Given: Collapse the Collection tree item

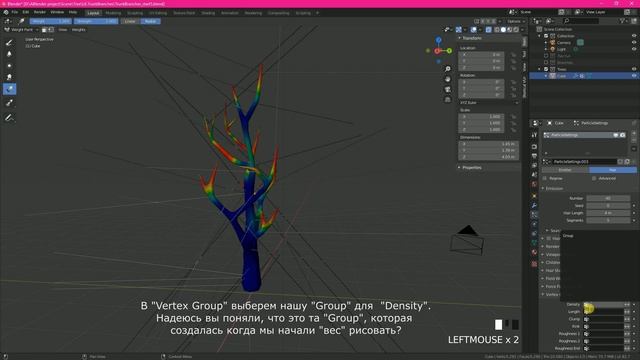Looking at the screenshot, I should coord(540,36).
